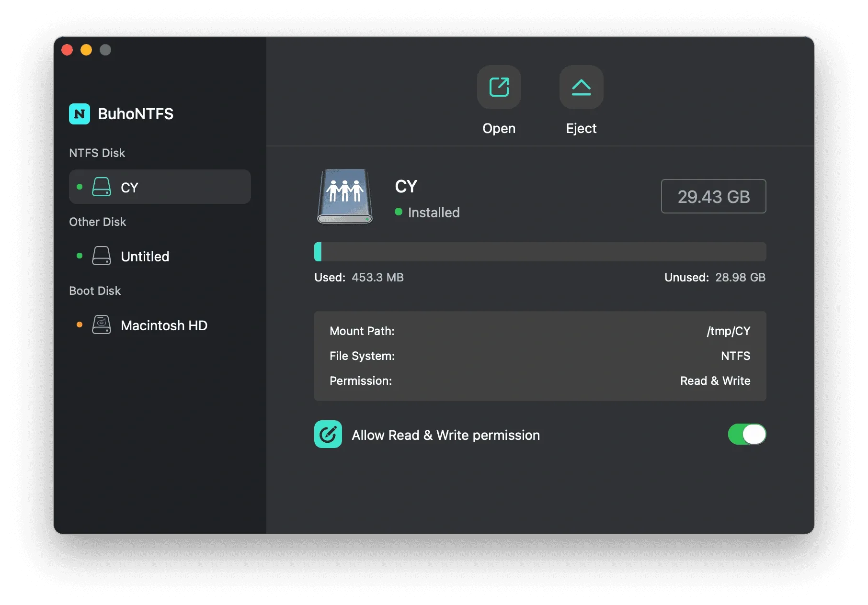This screenshot has height=605, width=868.
Task: Click the green Installed status dot
Action: pos(399,212)
